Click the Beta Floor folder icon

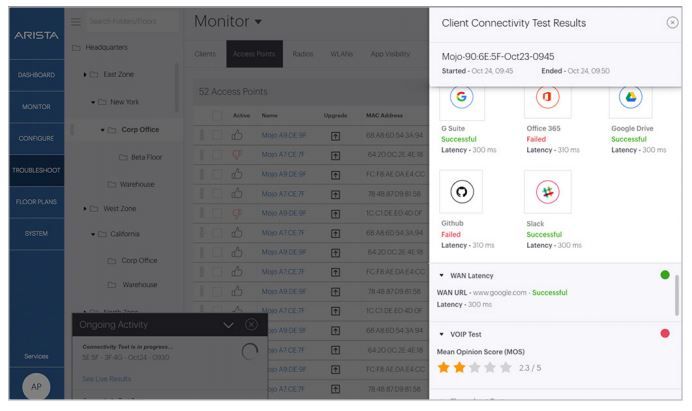123,157
